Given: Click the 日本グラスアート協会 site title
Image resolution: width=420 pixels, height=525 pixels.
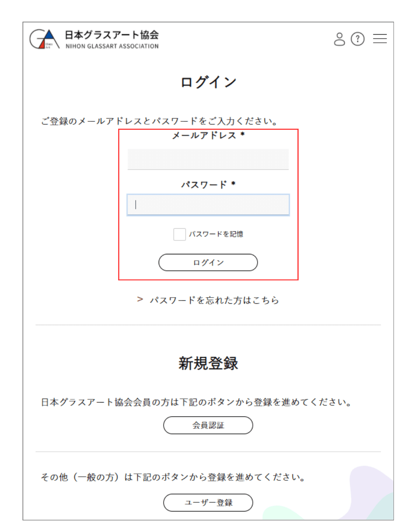Looking at the screenshot, I should [112, 35].
